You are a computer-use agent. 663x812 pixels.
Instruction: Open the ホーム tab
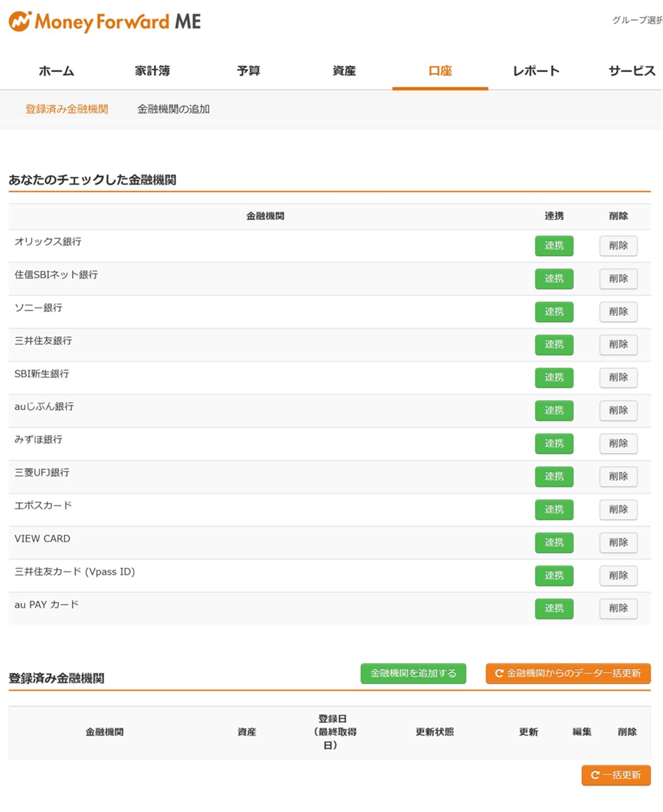click(56, 71)
